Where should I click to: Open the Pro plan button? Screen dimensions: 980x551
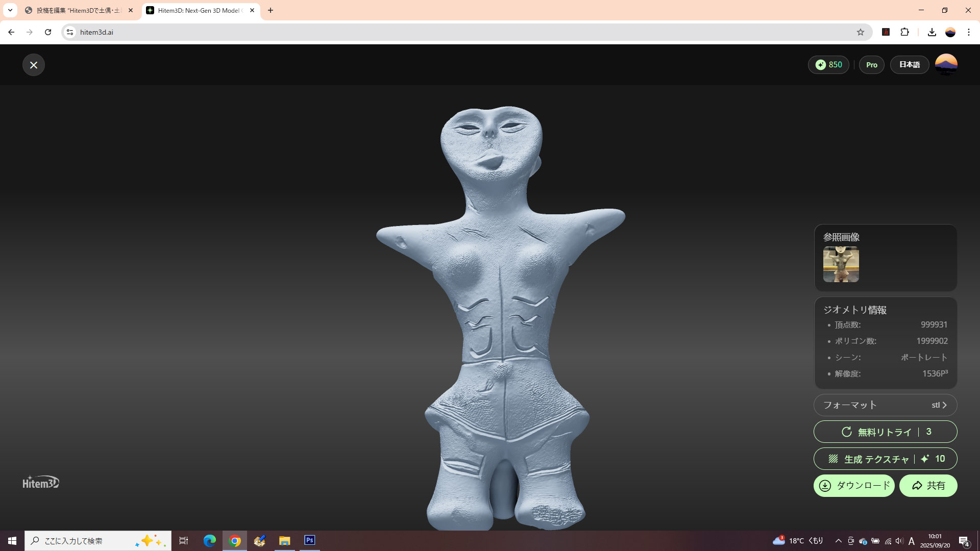point(871,65)
